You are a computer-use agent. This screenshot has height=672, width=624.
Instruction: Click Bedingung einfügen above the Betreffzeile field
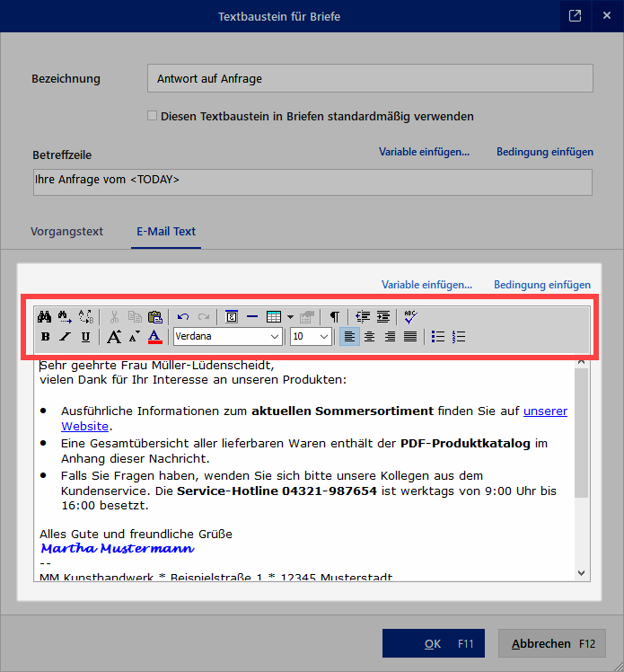click(x=544, y=152)
